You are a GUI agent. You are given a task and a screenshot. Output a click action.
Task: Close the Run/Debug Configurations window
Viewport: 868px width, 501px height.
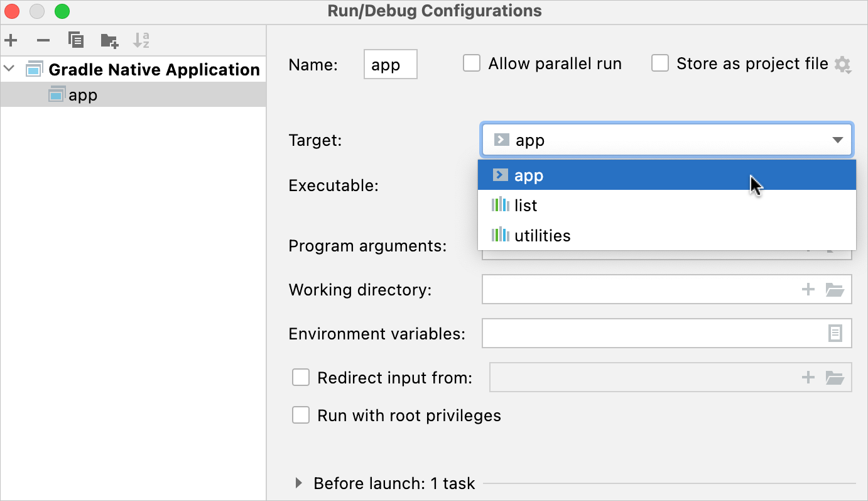(x=13, y=11)
